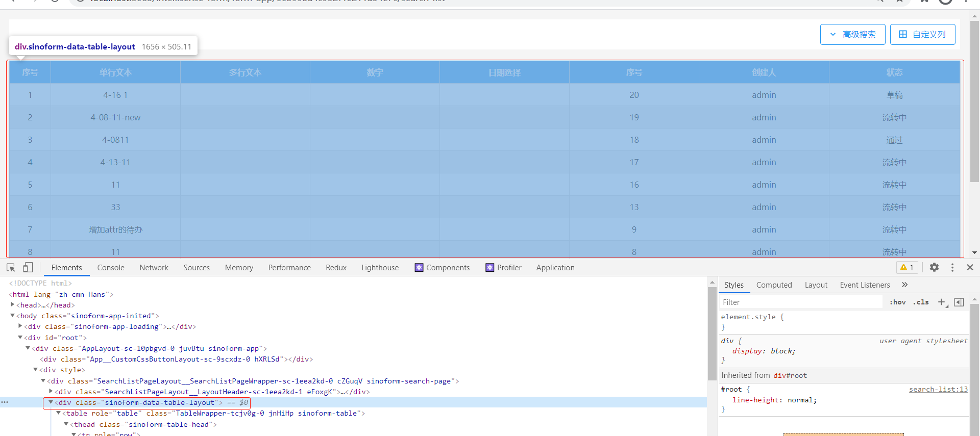Click the 高级搜索 advanced search button
The image size is (980, 436).
[x=852, y=34]
